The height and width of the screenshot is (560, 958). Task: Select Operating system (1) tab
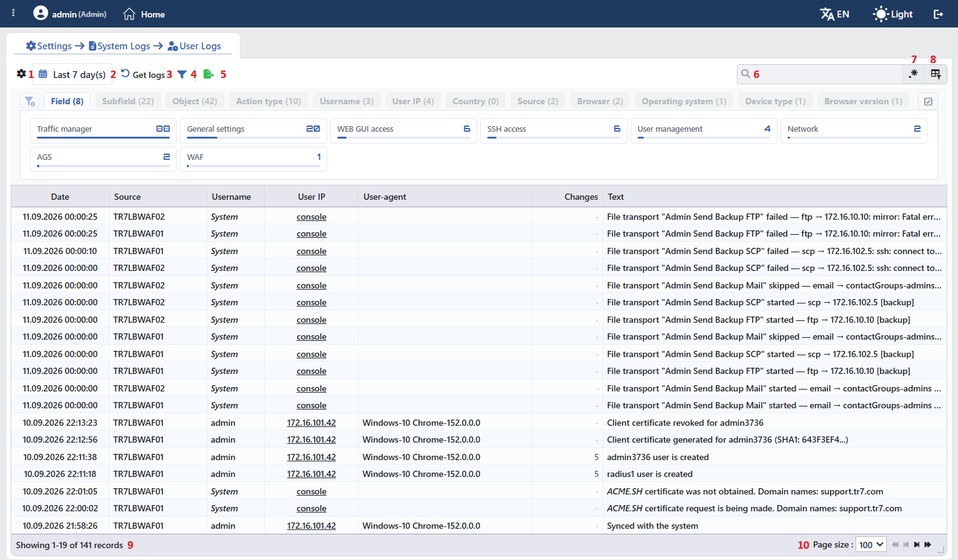click(x=684, y=101)
